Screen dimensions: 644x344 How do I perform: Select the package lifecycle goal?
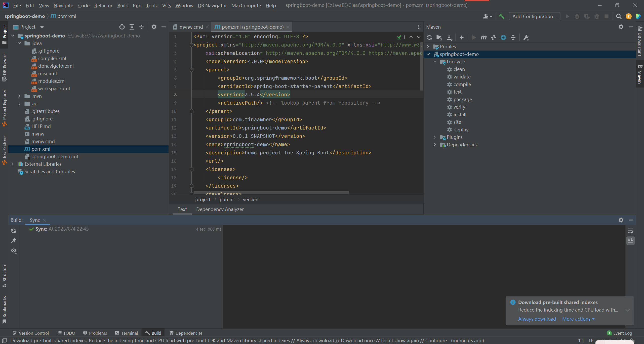pyautogui.click(x=463, y=99)
